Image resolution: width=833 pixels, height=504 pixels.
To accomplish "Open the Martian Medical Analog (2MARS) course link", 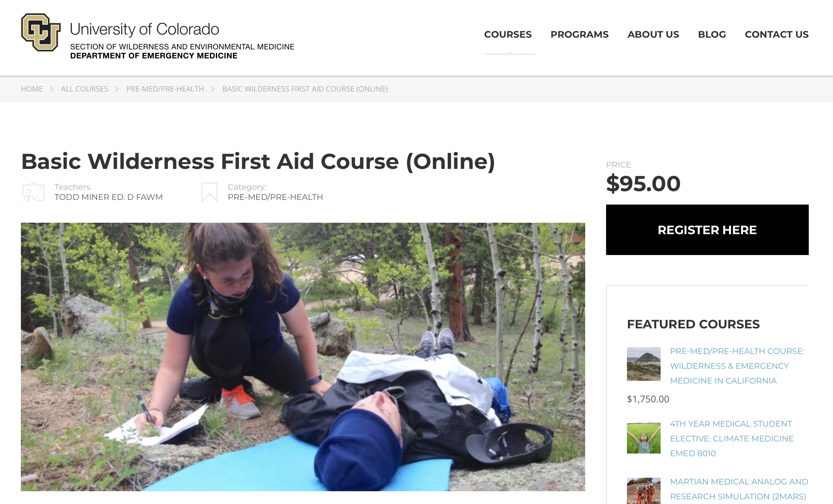I will tap(739, 489).
